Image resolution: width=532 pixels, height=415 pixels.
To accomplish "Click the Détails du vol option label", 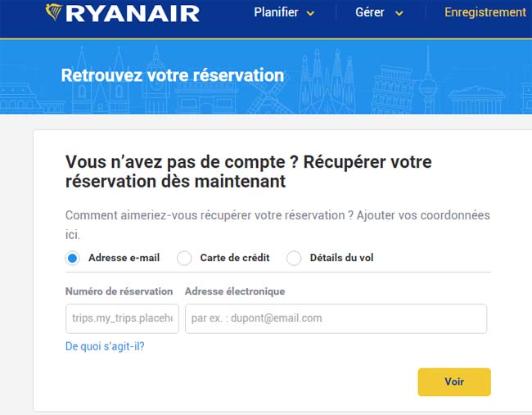I will [341, 258].
